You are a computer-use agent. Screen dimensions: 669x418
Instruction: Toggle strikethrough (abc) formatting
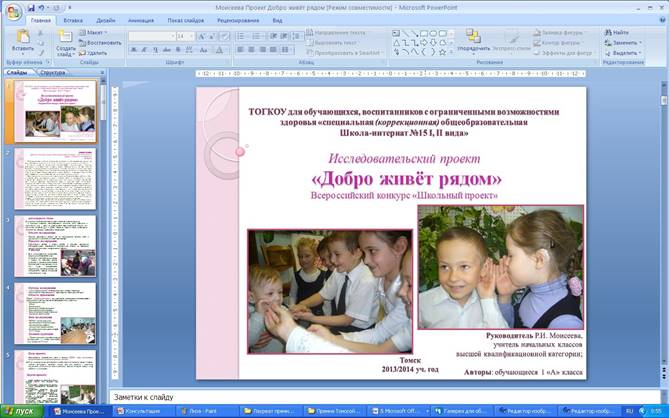(167, 50)
